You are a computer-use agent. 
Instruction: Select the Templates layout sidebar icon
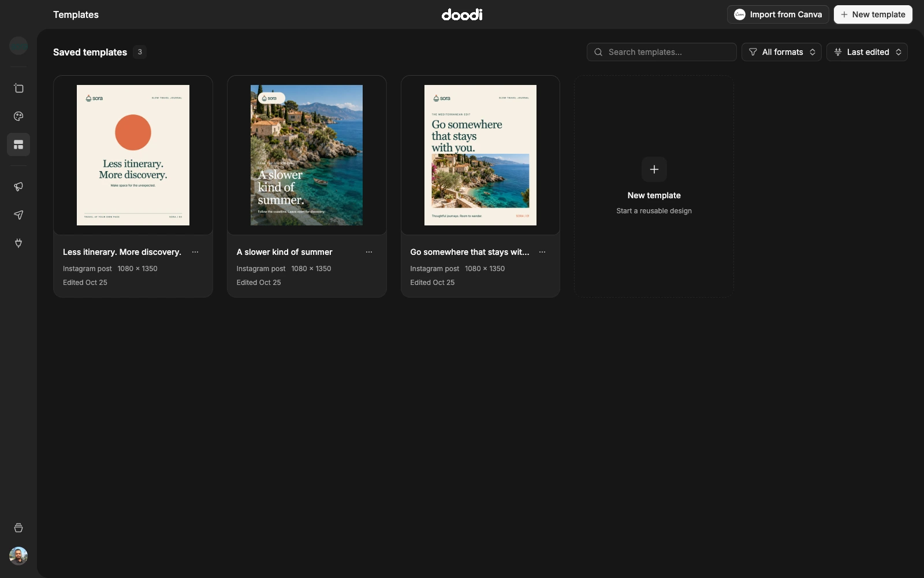click(18, 144)
